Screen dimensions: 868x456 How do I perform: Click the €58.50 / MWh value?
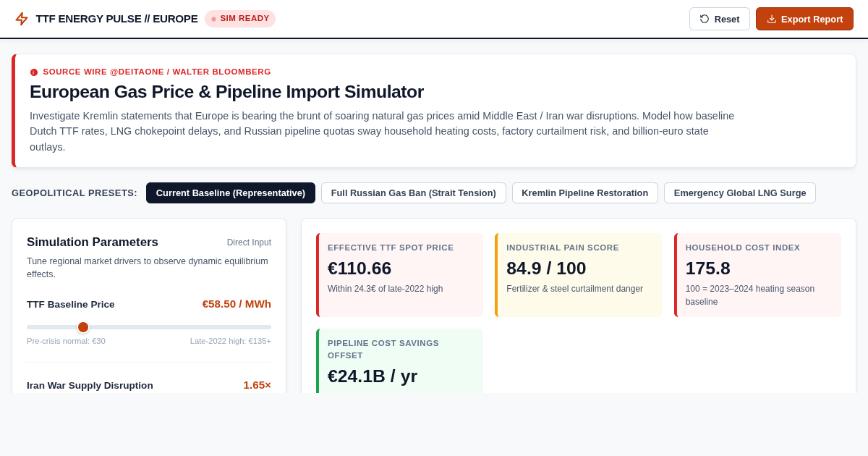[x=237, y=304]
